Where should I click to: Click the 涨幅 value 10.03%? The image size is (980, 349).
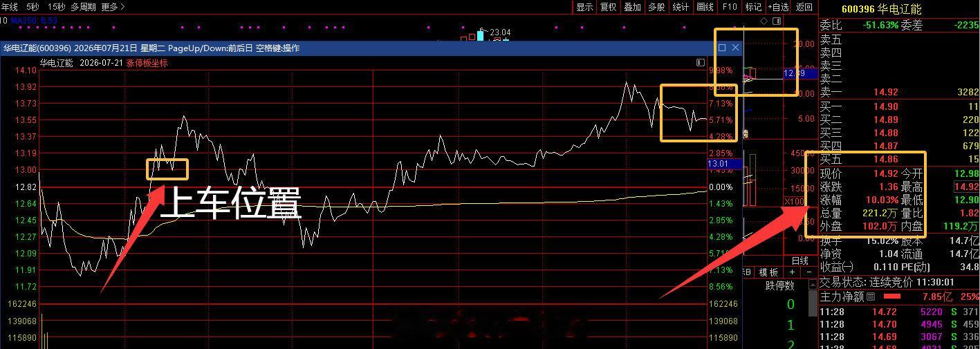882,200
